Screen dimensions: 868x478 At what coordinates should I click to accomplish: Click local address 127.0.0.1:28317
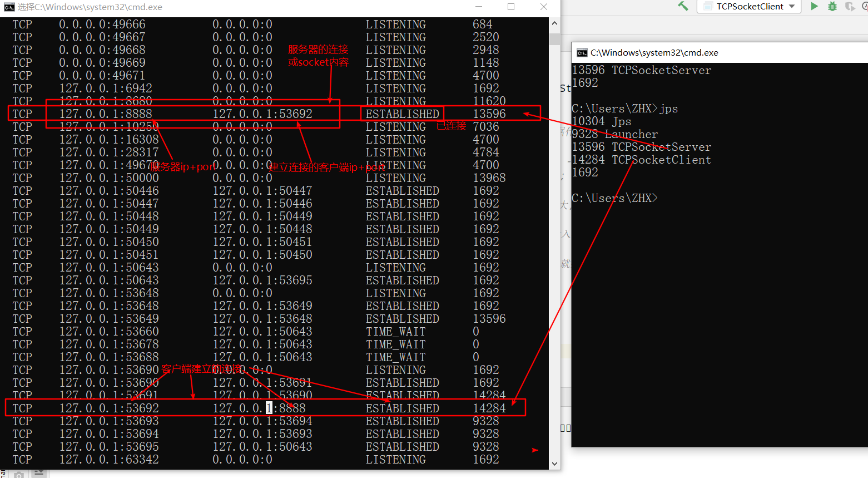click(x=109, y=152)
